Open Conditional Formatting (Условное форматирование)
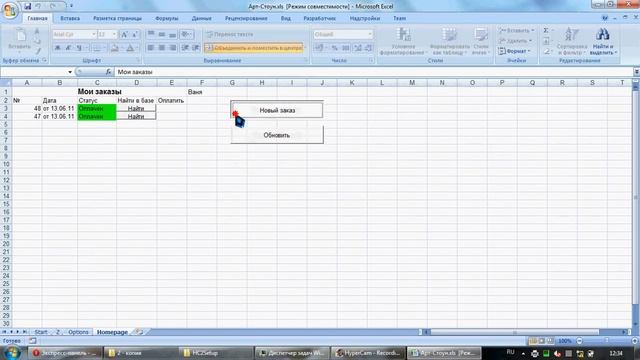Screen dimensions: 640x360 403,41
